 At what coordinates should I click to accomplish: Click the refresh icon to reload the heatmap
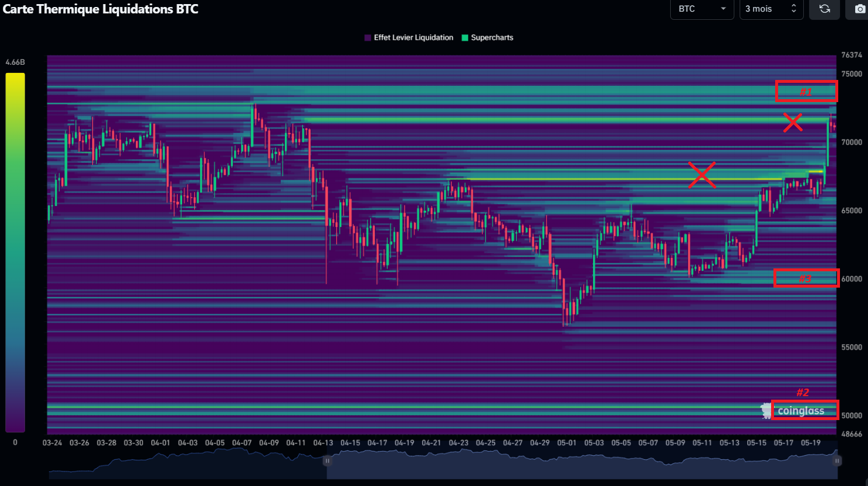[824, 9]
